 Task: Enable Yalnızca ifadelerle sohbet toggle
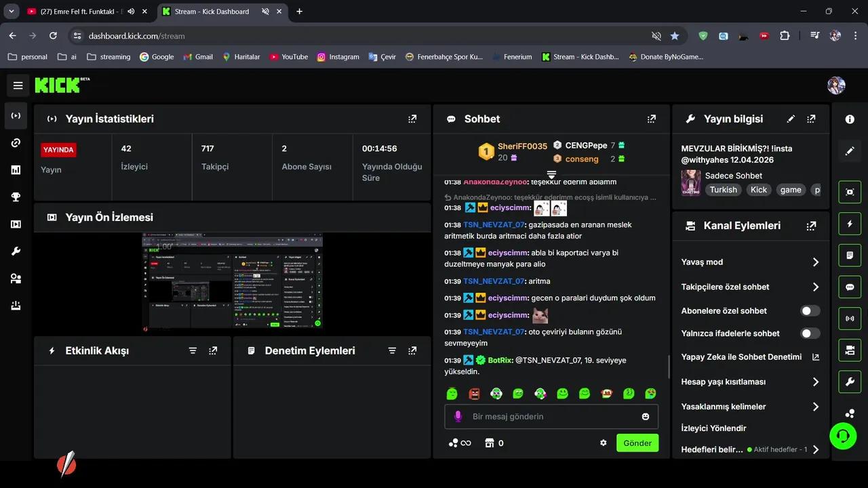pyautogui.click(x=810, y=333)
